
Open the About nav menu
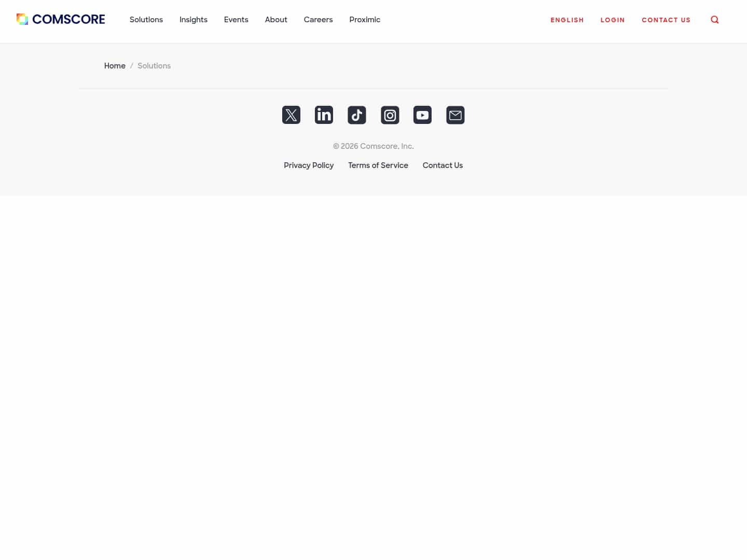276,20
